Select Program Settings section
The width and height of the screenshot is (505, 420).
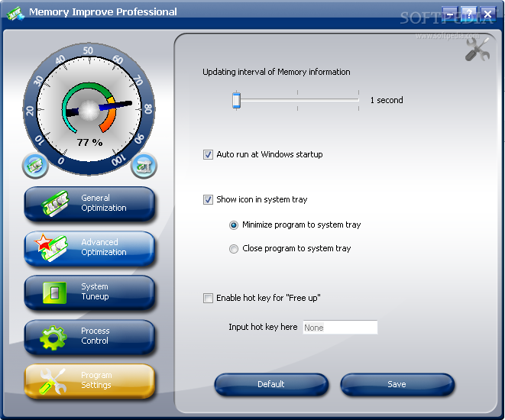[x=90, y=380]
